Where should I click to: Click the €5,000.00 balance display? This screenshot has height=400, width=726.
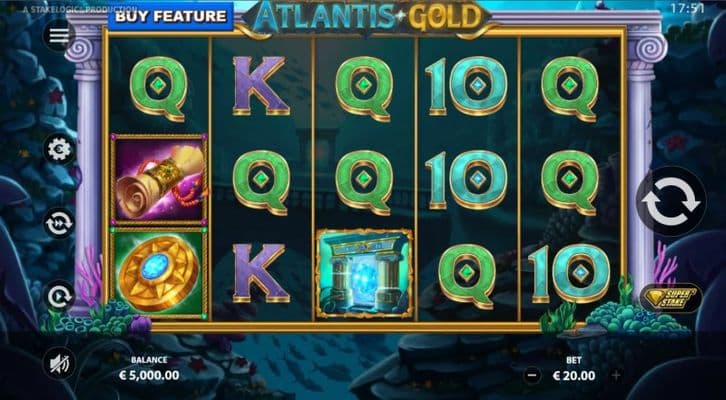(x=149, y=375)
